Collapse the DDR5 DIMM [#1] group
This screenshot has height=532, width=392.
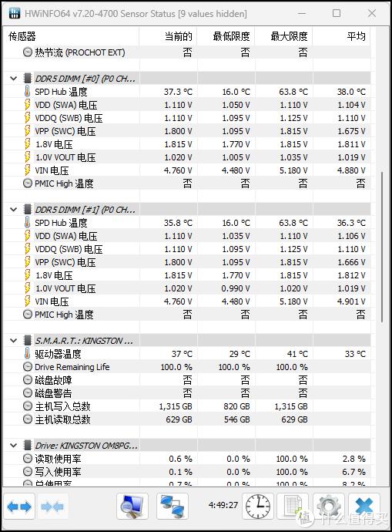coord(14,210)
